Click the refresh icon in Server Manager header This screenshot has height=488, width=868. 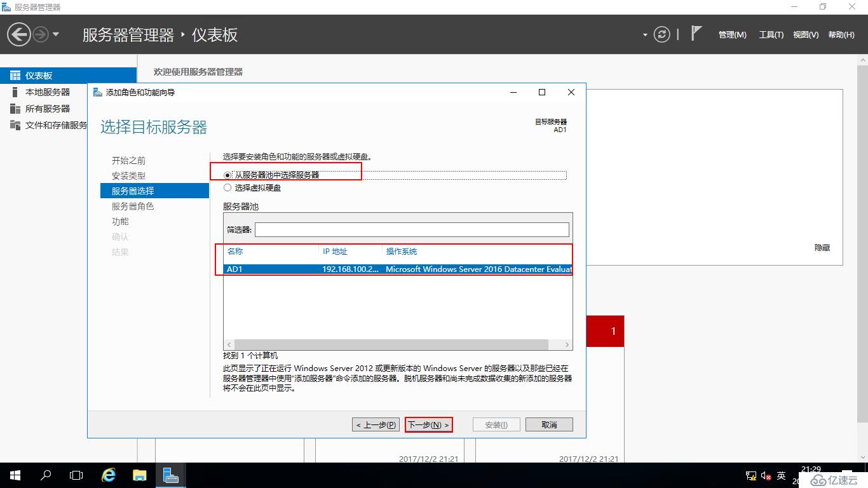(662, 34)
